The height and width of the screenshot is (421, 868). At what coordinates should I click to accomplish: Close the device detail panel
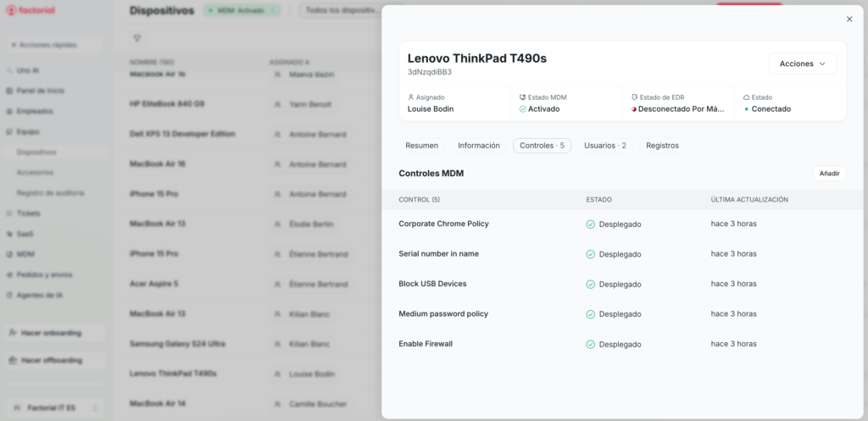pyautogui.click(x=849, y=19)
